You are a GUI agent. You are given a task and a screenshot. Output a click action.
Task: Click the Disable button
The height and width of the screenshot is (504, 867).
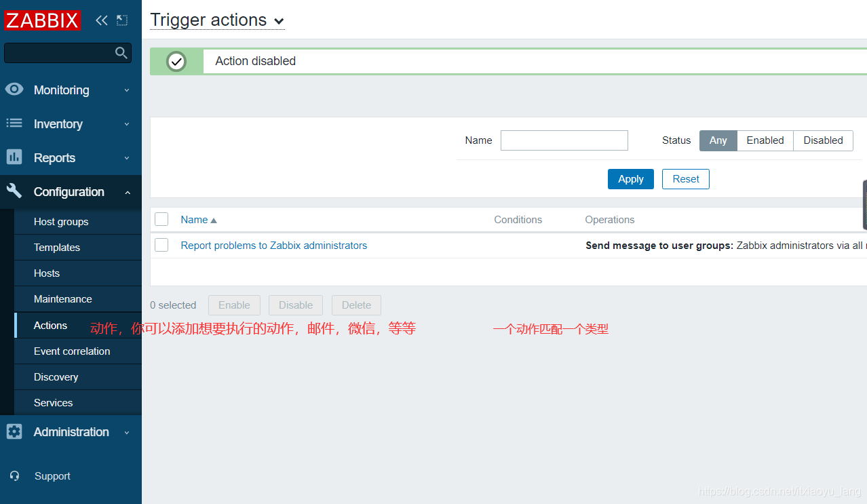pos(296,305)
